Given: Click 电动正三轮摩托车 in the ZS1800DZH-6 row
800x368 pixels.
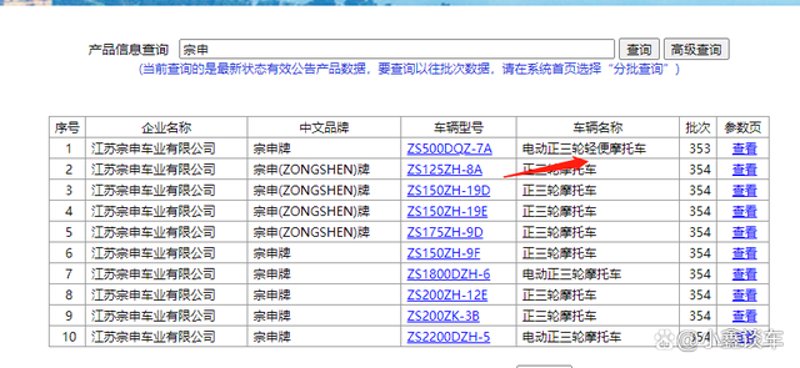Looking at the screenshot, I should pos(571,274).
